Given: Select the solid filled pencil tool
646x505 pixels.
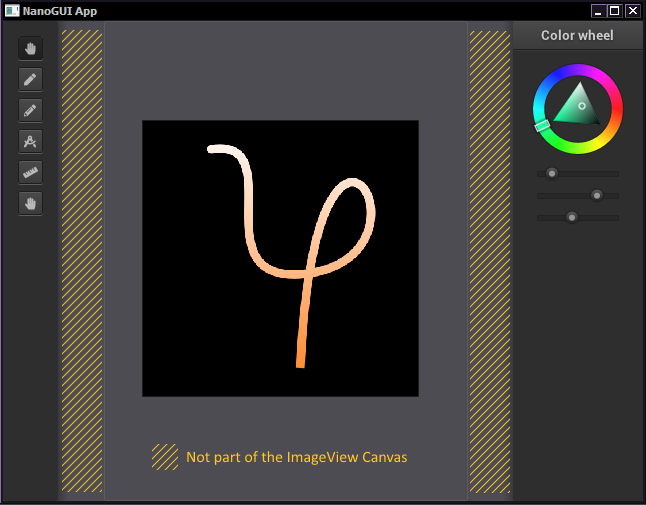Looking at the screenshot, I should [30, 79].
